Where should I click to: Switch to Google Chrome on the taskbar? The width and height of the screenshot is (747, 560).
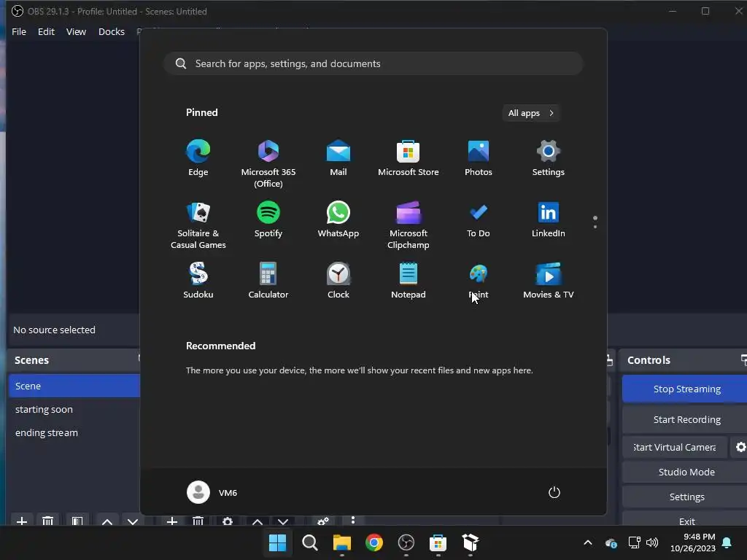(374, 542)
